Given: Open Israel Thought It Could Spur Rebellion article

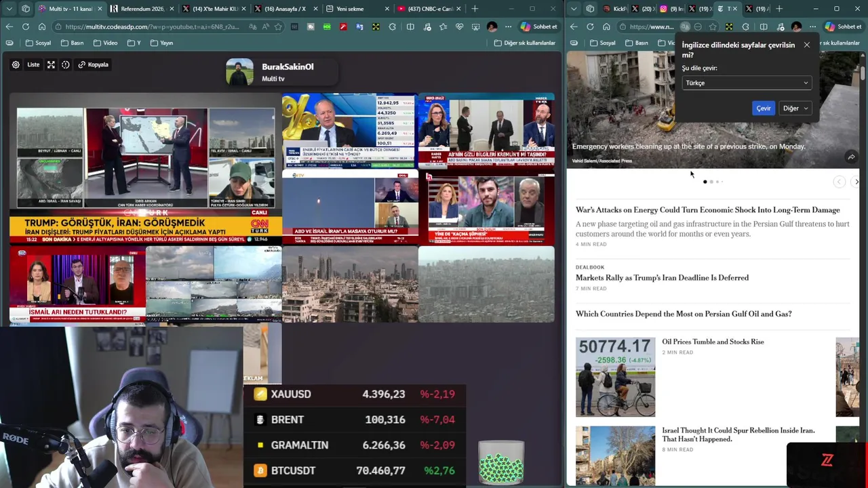Looking at the screenshot, I should (x=738, y=434).
